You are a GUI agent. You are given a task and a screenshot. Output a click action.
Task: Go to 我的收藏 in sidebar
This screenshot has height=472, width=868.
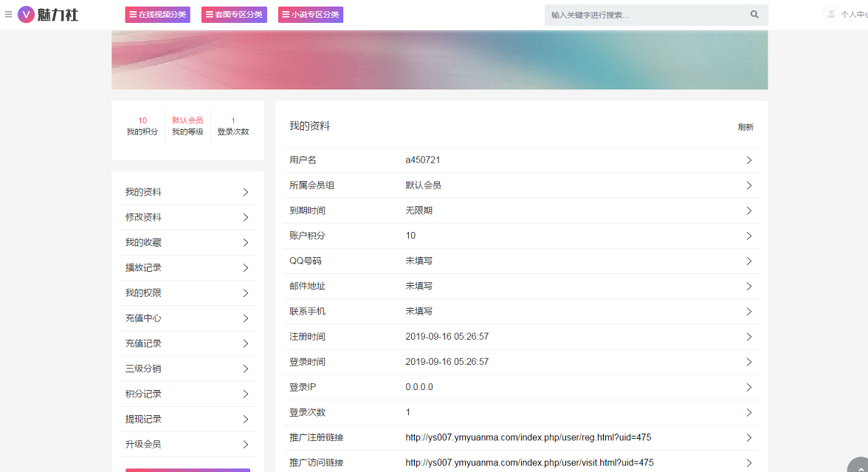tap(143, 242)
